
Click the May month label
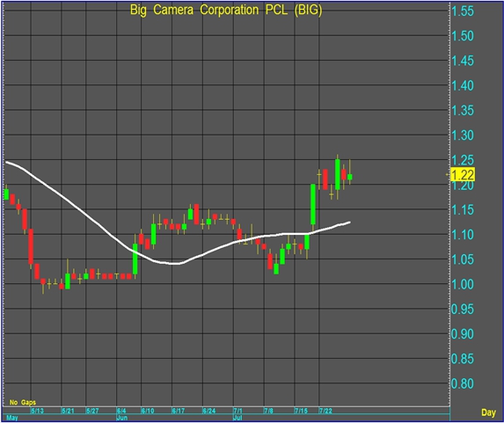(x=12, y=418)
